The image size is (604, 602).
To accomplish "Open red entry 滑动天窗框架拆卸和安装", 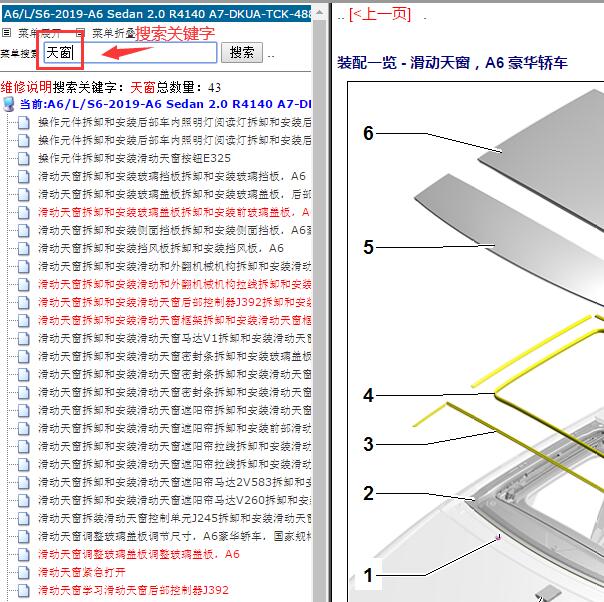I will (174, 320).
